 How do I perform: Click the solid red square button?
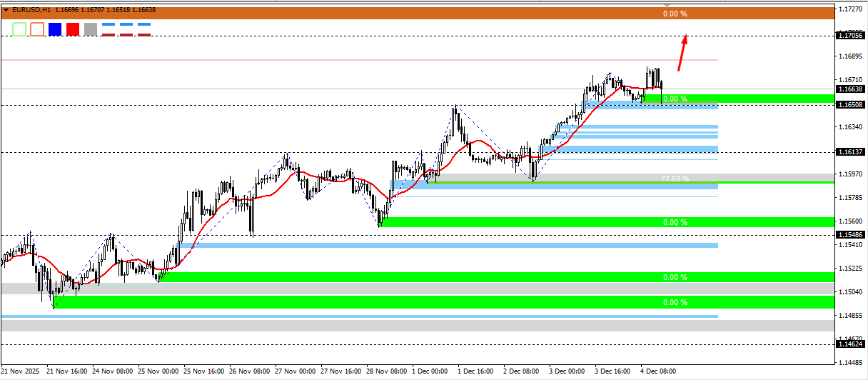73,29
